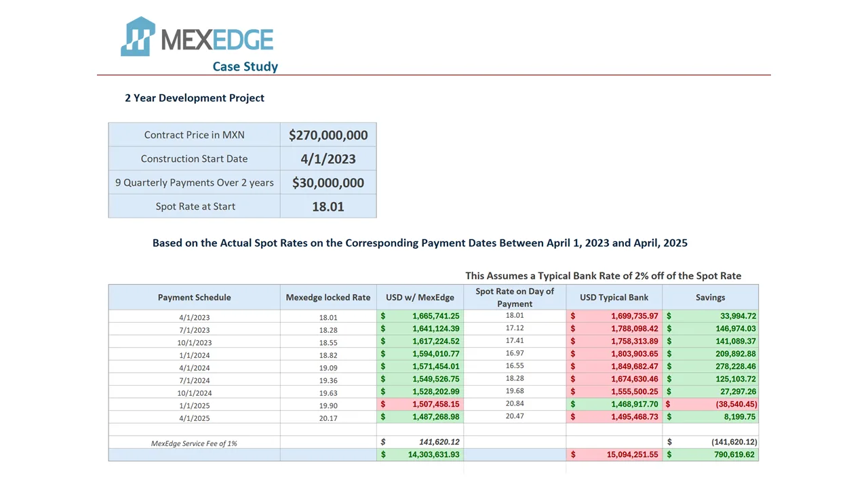Image resolution: width=868 pixels, height=488 pixels.
Task: Click the Mexedge locked Rate column header
Action: coord(328,297)
